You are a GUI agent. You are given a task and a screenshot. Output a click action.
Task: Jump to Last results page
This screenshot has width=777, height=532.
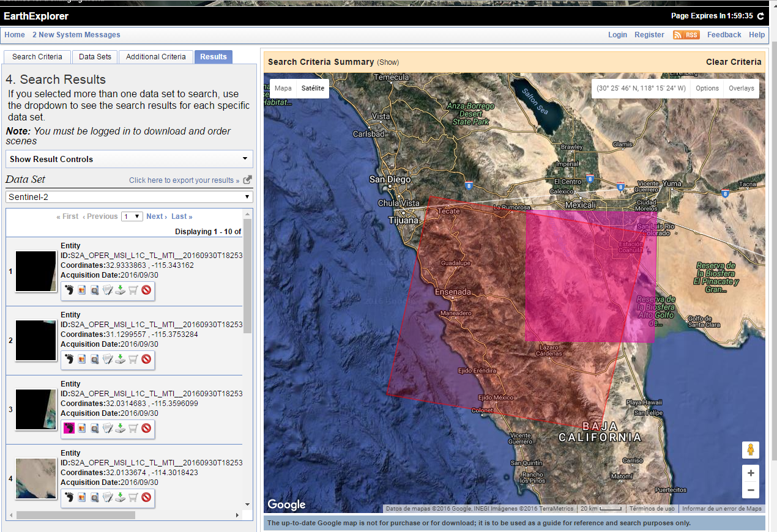[182, 216]
